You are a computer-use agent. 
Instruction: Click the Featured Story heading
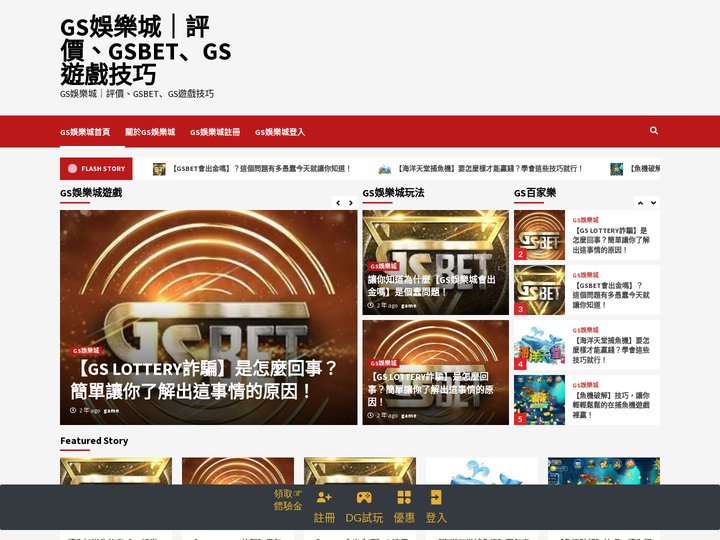coord(94,441)
